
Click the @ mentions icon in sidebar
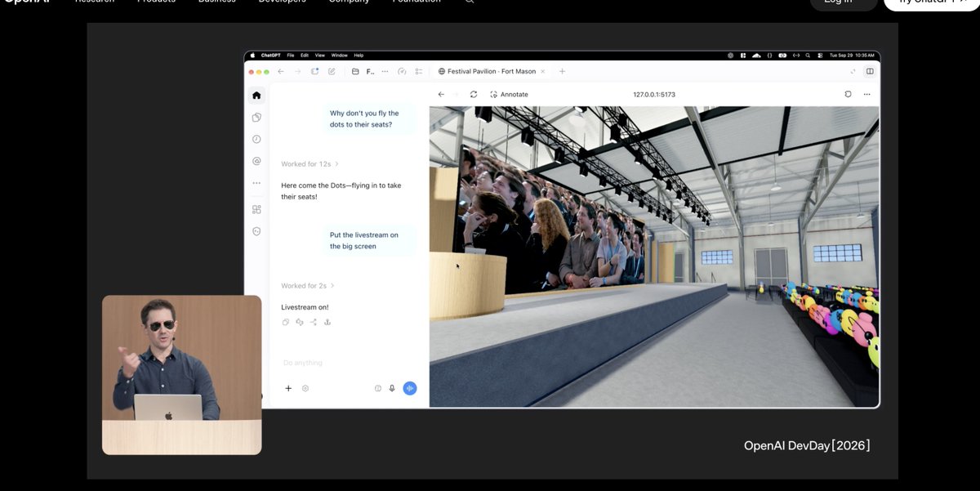[256, 162]
